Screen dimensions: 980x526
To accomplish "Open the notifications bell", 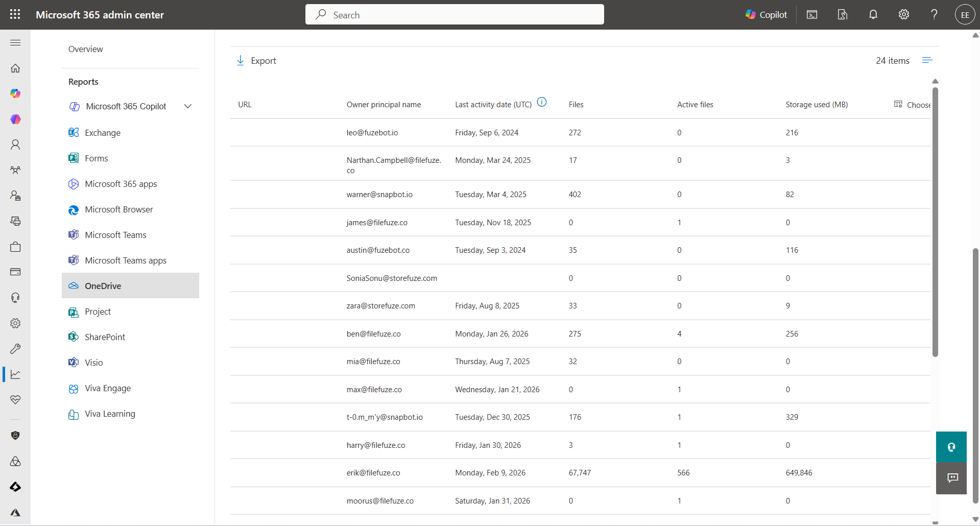I will [x=873, y=14].
